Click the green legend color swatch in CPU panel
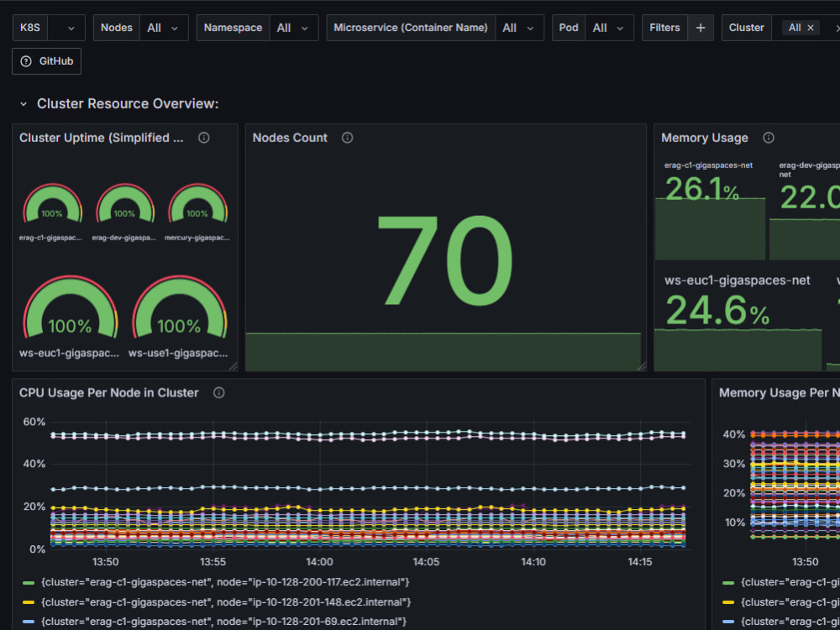Screen dimensions: 840x630 point(29,582)
